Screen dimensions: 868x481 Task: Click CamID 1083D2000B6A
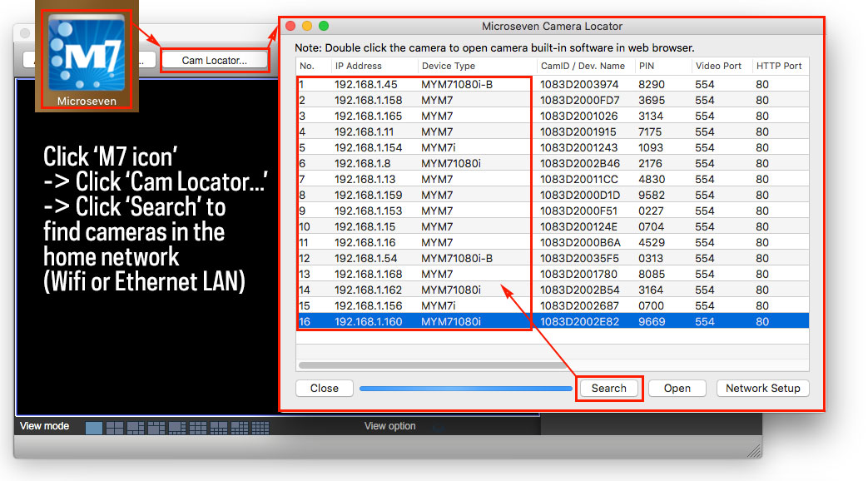(580, 242)
